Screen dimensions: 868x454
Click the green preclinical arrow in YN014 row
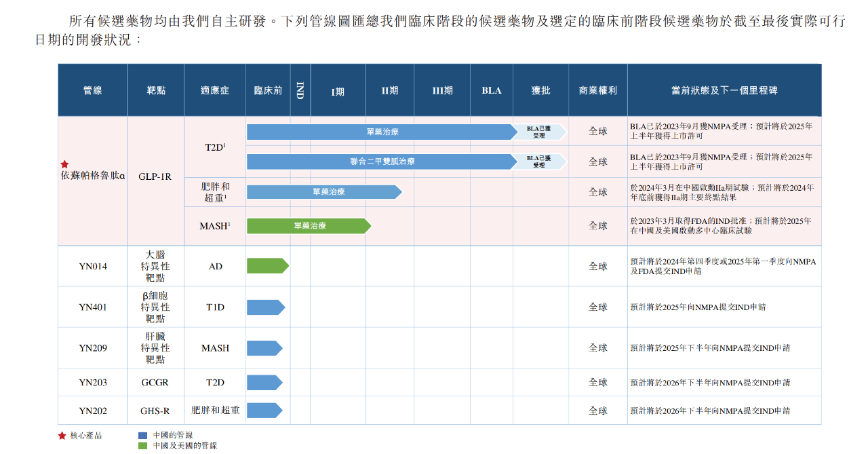click(267, 266)
